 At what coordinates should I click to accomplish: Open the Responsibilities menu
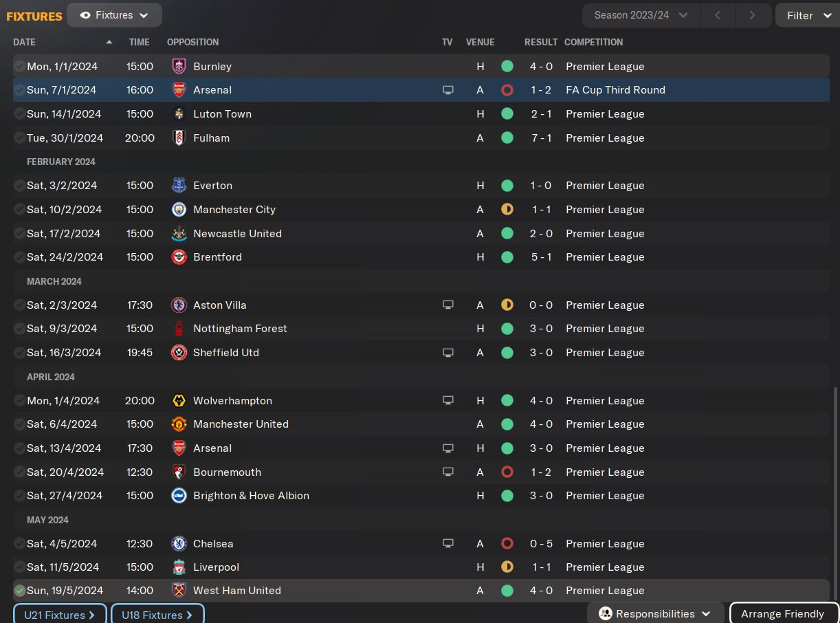click(x=655, y=614)
